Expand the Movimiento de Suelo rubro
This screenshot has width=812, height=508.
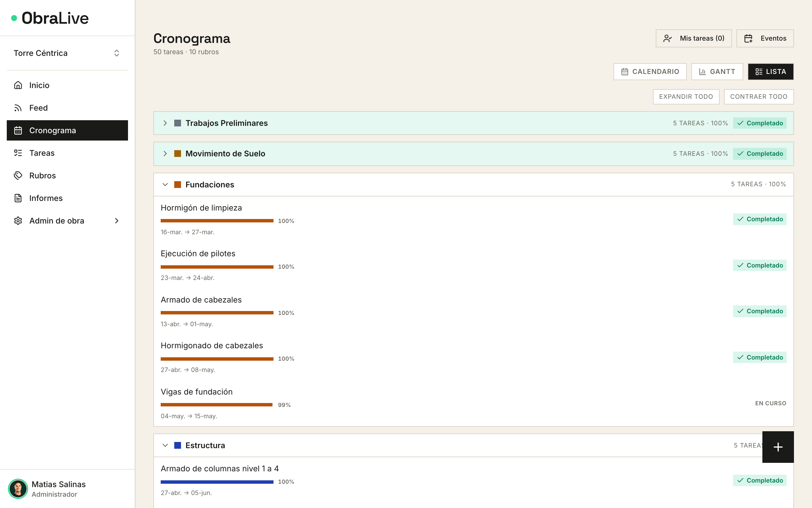coord(165,154)
